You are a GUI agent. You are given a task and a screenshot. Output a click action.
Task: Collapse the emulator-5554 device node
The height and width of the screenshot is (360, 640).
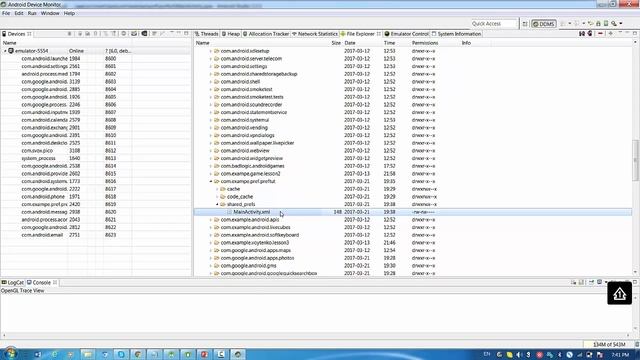[5, 51]
